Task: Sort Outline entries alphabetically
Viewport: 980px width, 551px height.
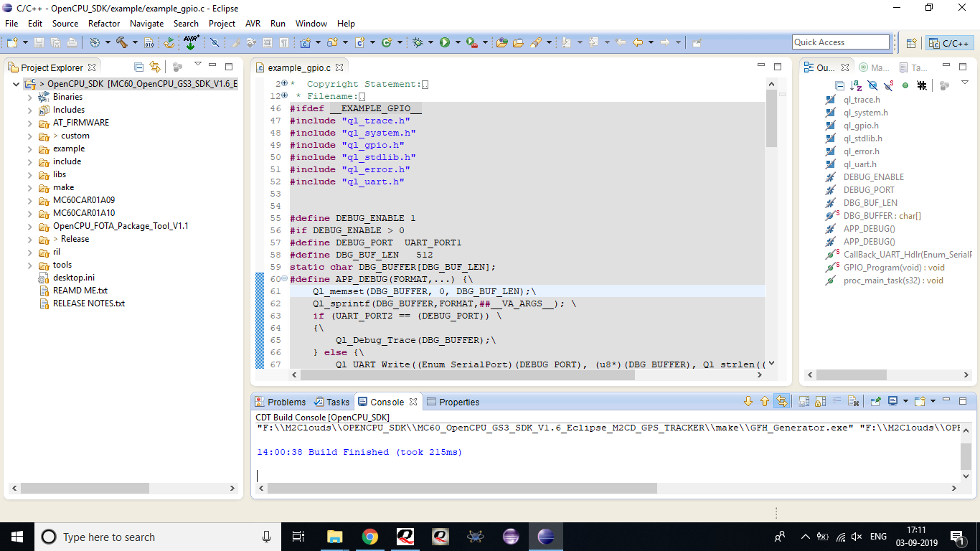Action: [856, 85]
